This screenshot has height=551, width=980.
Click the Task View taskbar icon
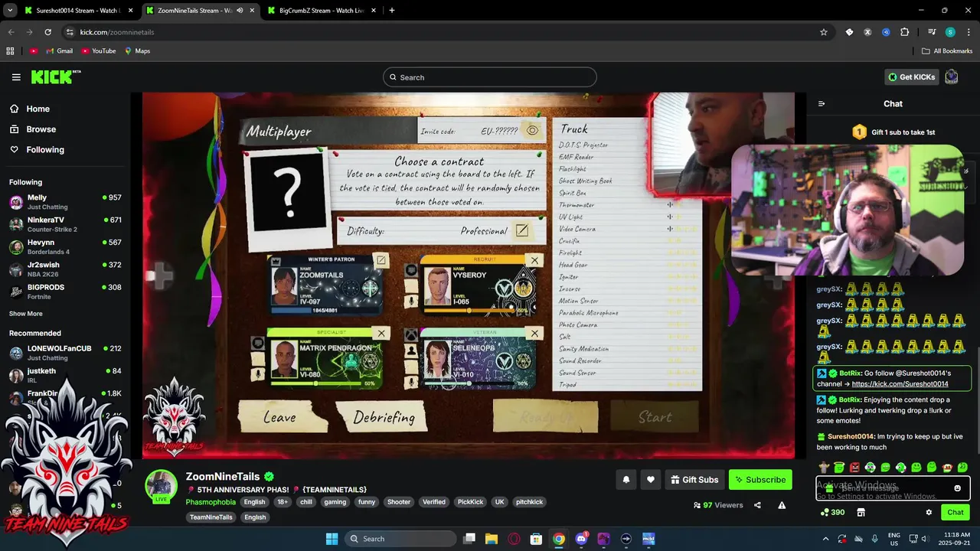tap(469, 539)
